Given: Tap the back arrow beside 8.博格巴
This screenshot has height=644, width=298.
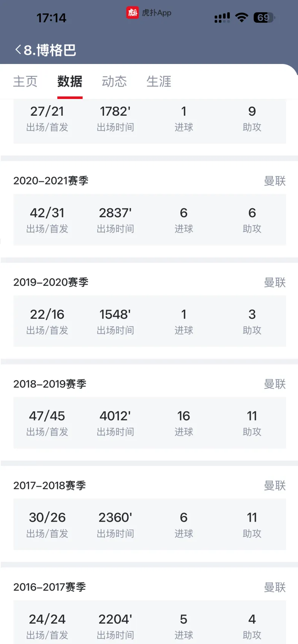Looking at the screenshot, I should pyautogui.click(x=18, y=49).
